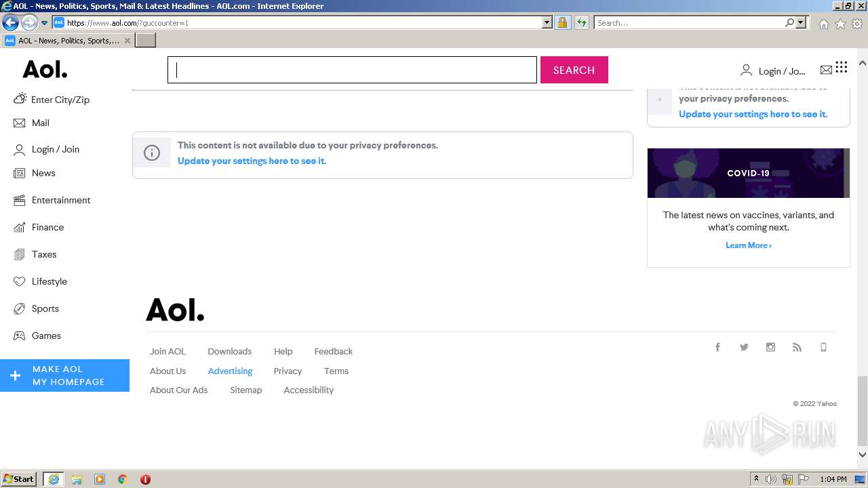
Task: Click the weather icon beside Enter City/Zip
Action: (x=20, y=99)
